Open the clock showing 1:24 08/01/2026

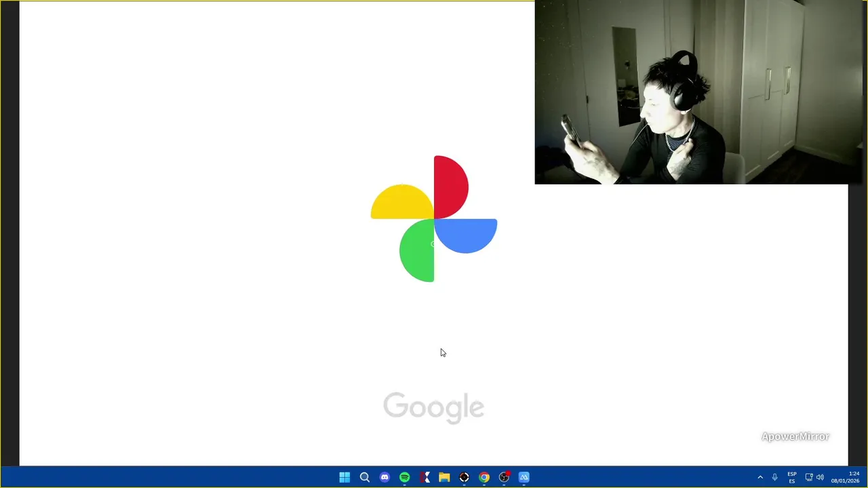pos(846,477)
